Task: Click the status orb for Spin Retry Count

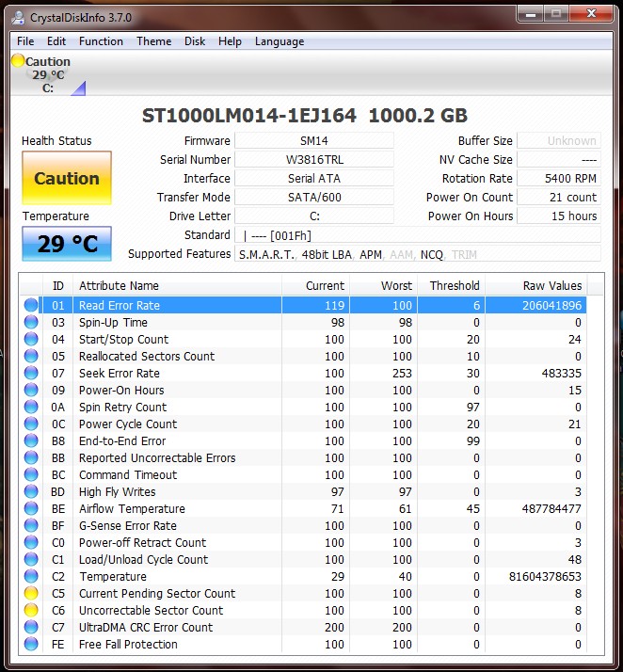Action: [31, 407]
